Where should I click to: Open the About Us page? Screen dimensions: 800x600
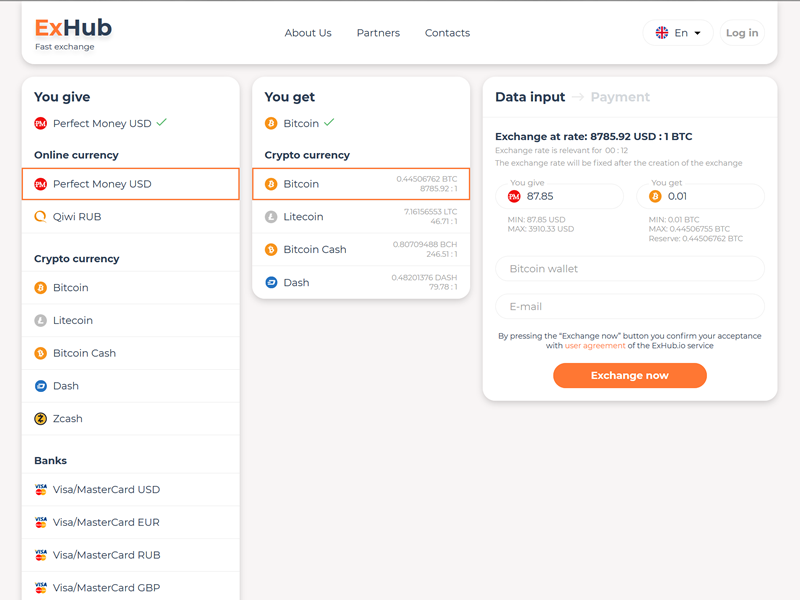click(x=308, y=33)
